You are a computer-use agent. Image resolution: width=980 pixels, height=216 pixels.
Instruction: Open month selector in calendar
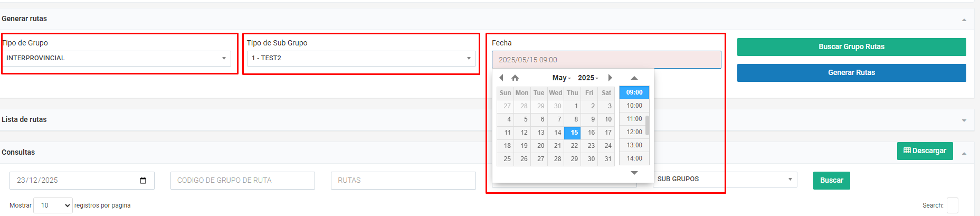click(x=561, y=78)
